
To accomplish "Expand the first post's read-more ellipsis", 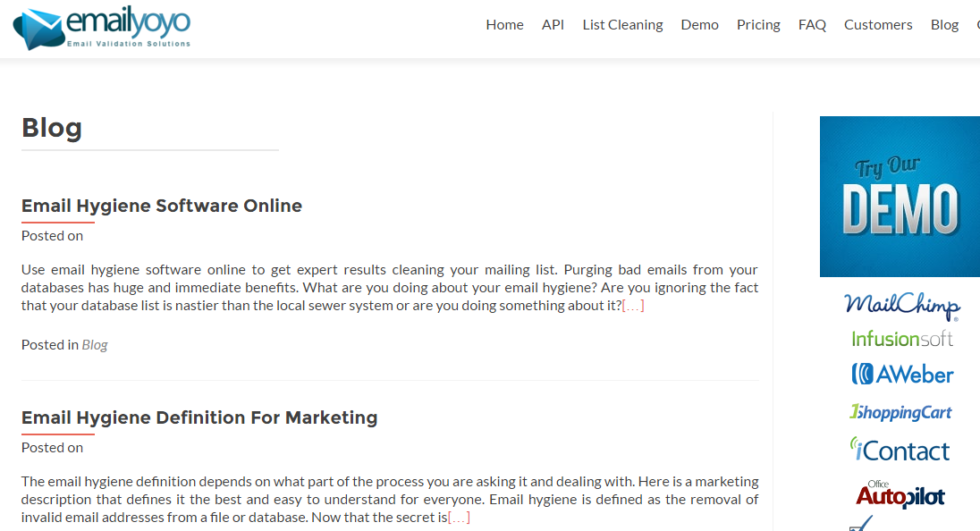I will pos(633,306).
